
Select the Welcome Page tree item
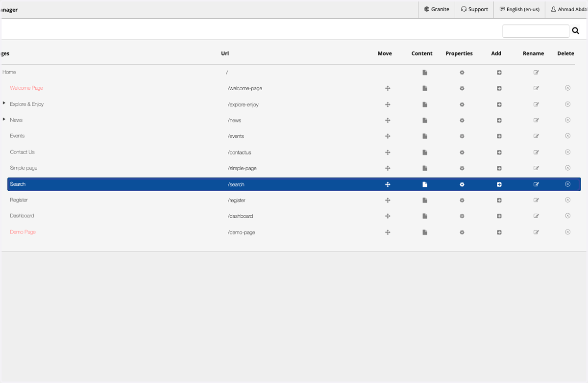(26, 88)
